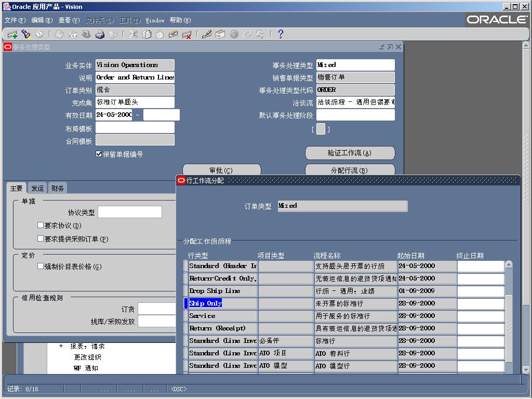
Task: Expand the 报表: 请求 tree node
Action: pos(61,346)
